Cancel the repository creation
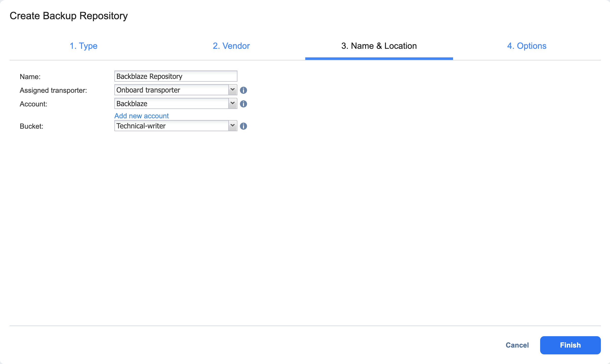The height and width of the screenshot is (364, 610). (517, 345)
